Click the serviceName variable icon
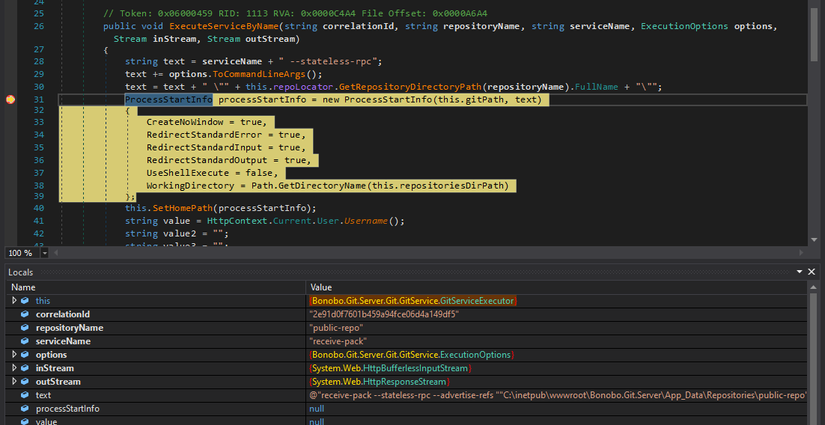The image size is (825, 425). (26, 341)
